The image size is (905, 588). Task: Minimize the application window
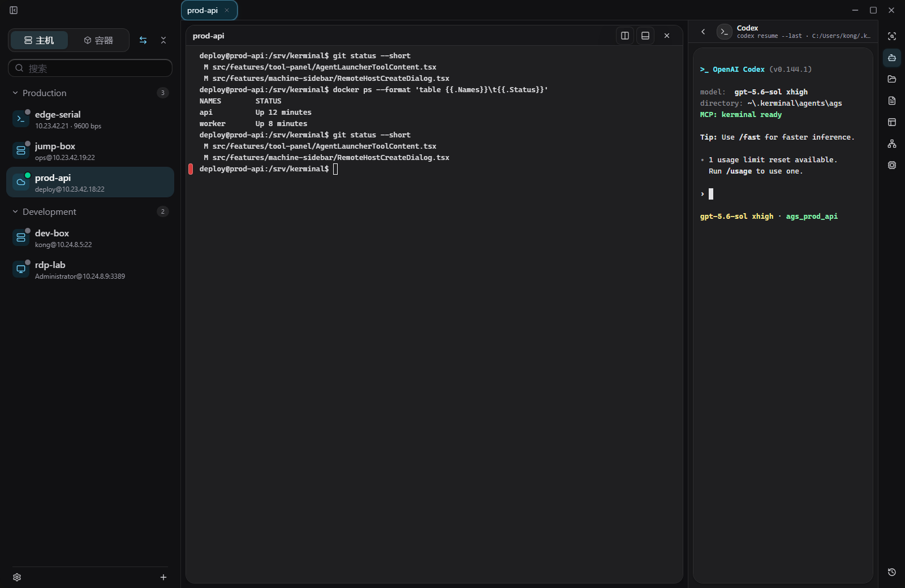[855, 10]
